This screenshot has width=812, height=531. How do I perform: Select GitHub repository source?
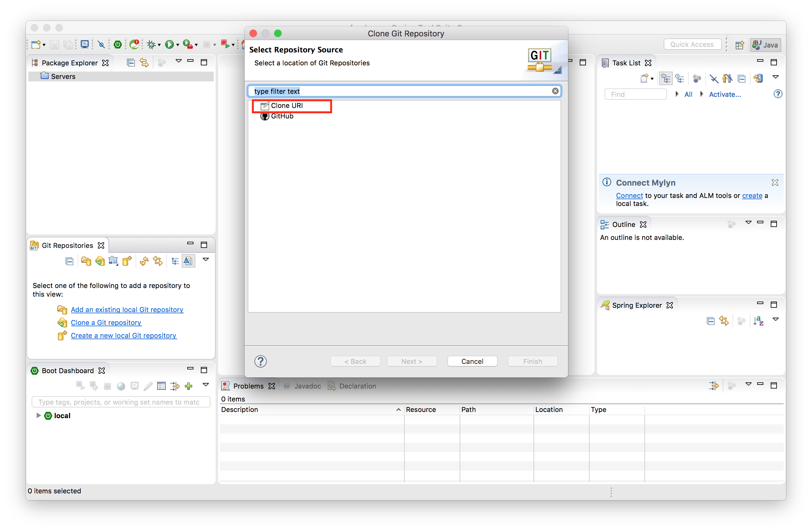[x=282, y=116]
